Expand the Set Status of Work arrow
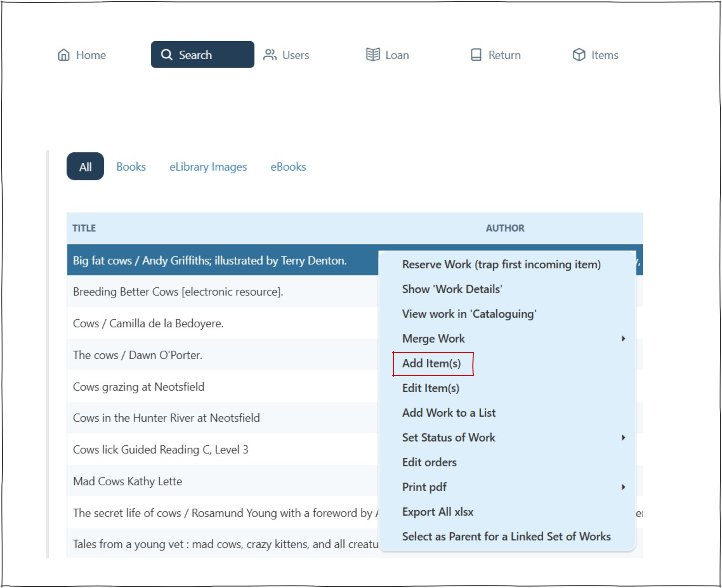 pyautogui.click(x=623, y=437)
